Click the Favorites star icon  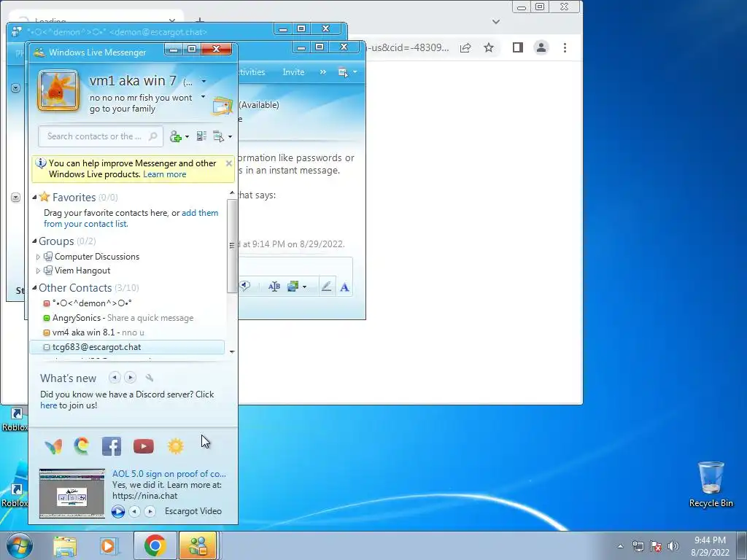(x=44, y=197)
